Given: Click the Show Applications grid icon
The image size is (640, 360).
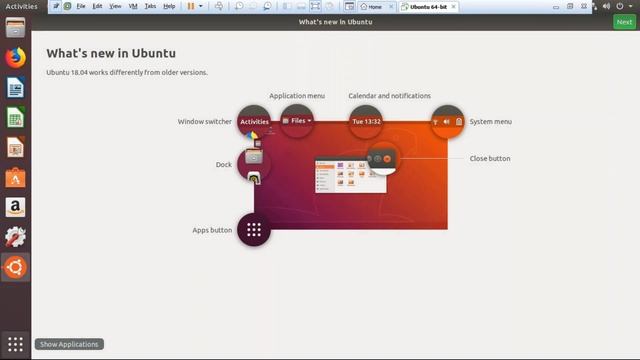Looking at the screenshot, I should [16, 344].
